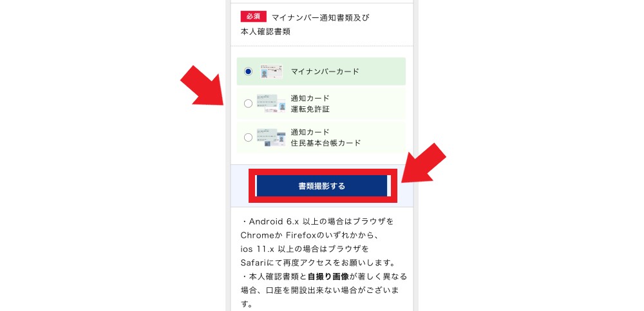Click the 運転免許証 label text
Image resolution: width=644 pixels, height=311 pixels.
(x=310, y=109)
